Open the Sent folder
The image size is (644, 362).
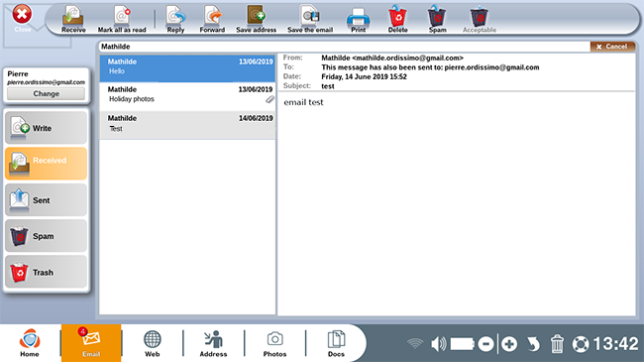tap(46, 200)
